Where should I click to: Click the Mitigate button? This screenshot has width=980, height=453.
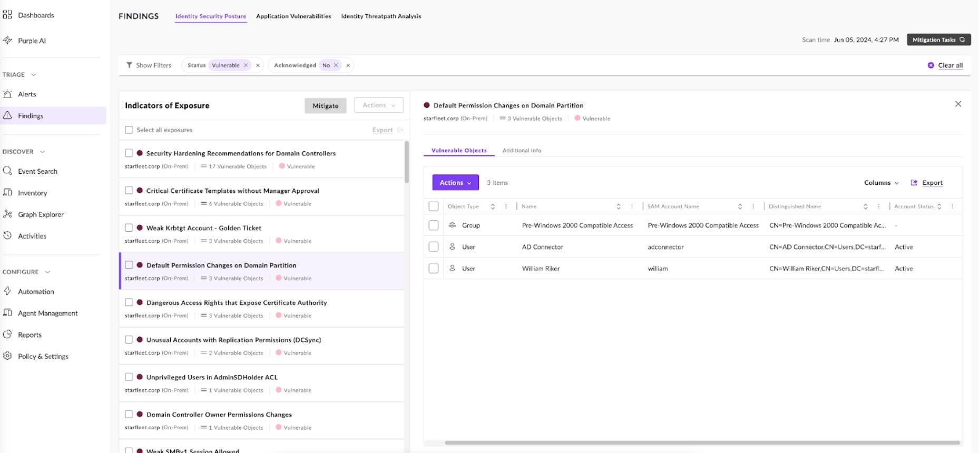[x=325, y=106]
